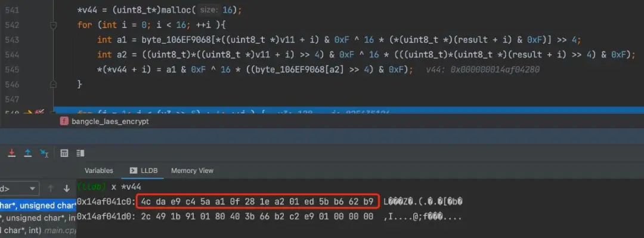Screen dimensions: 644x238
Task: Click the Run to Cursor icon
Action: 44,153
